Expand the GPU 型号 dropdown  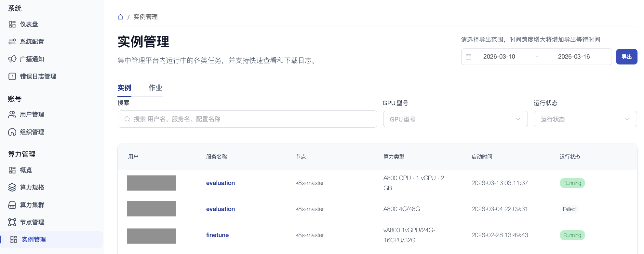tap(455, 119)
